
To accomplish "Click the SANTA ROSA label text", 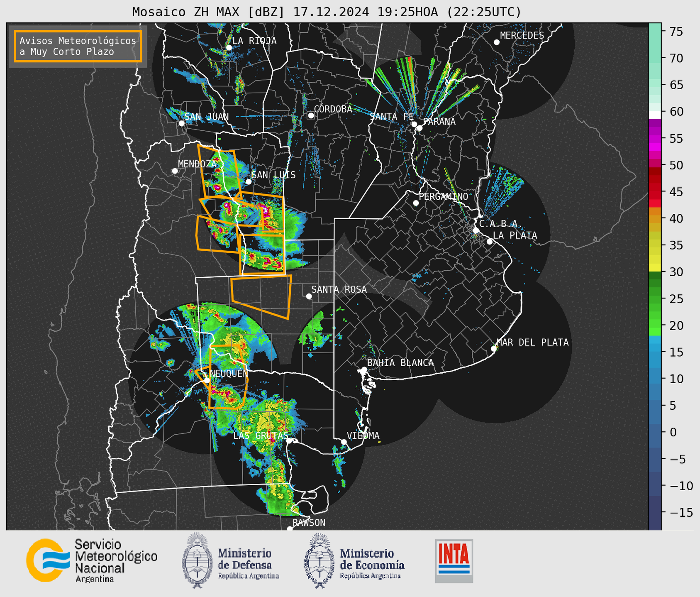I will click(339, 289).
